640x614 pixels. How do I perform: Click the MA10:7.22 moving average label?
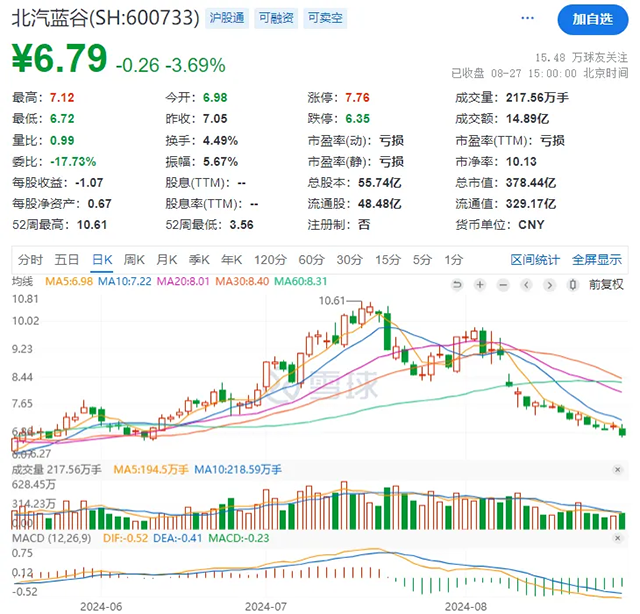(125, 282)
